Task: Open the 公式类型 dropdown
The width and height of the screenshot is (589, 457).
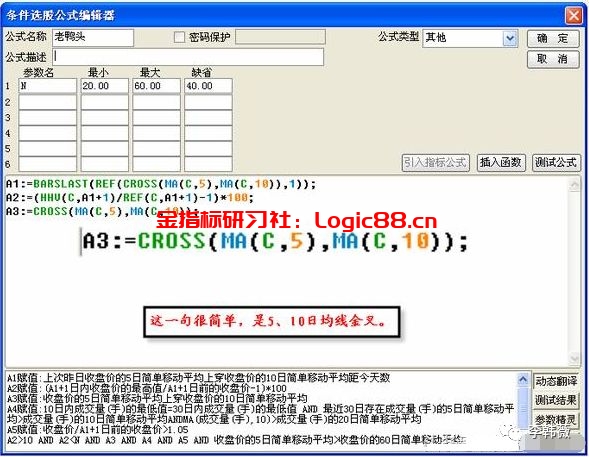Action: (510, 38)
